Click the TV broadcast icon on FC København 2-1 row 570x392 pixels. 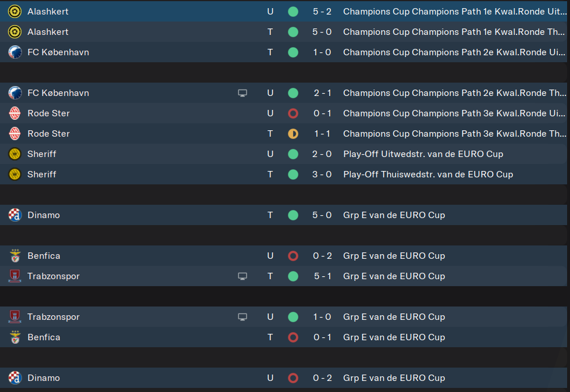coord(243,93)
